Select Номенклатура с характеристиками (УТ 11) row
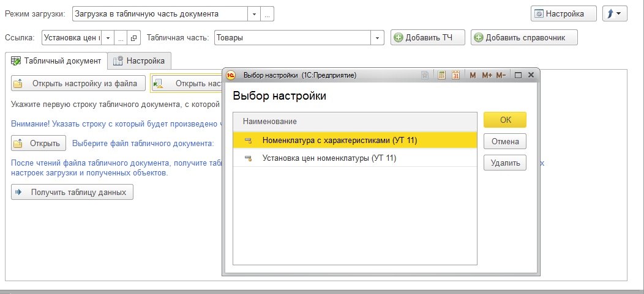Screen dimensions: 644x294 tap(355, 141)
